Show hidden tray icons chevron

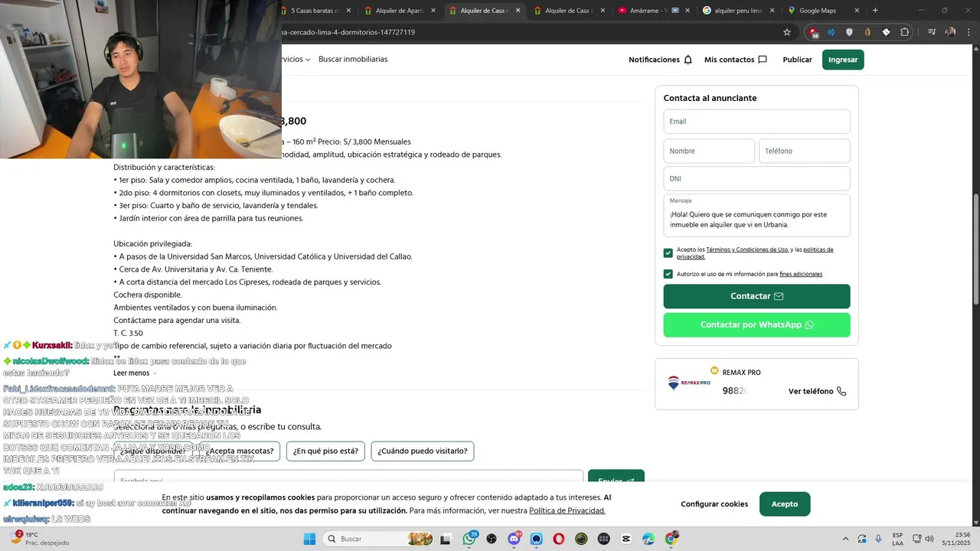pyautogui.click(x=845, y=539)
